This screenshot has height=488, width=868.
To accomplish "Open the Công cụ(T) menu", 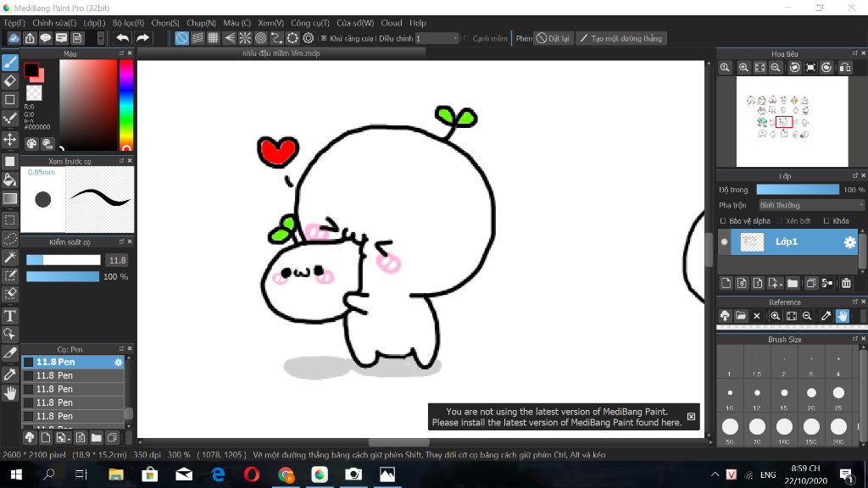I will tap(310, 23).
